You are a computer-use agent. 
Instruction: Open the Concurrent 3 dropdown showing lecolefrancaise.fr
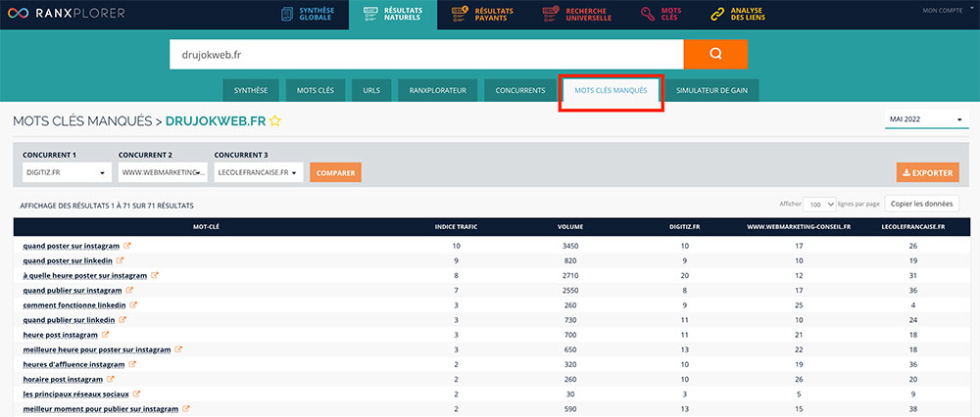[x=259, y=173]
